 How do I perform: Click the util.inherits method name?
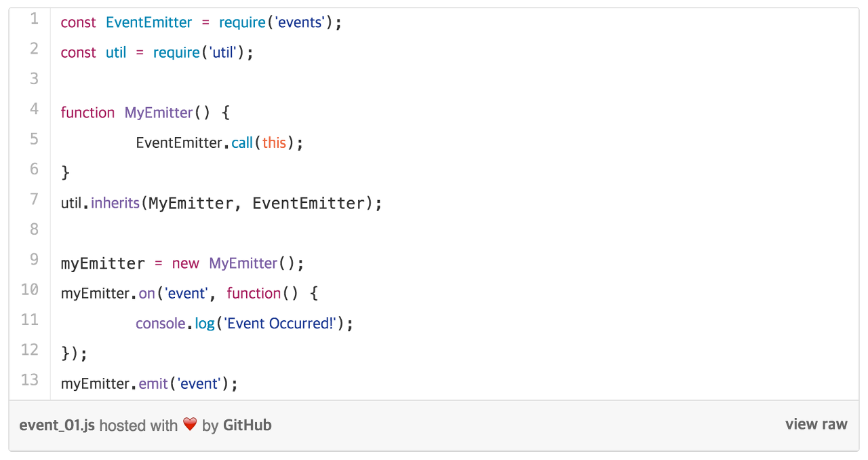[x=115, y=203]
